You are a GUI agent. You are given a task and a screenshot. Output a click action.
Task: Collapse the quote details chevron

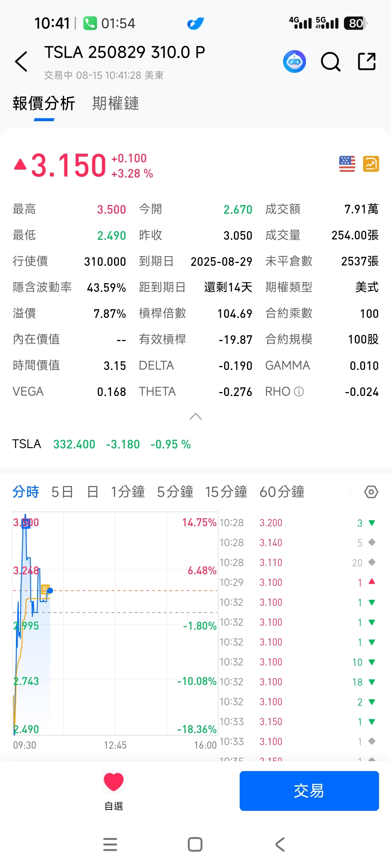coord(195,417)
